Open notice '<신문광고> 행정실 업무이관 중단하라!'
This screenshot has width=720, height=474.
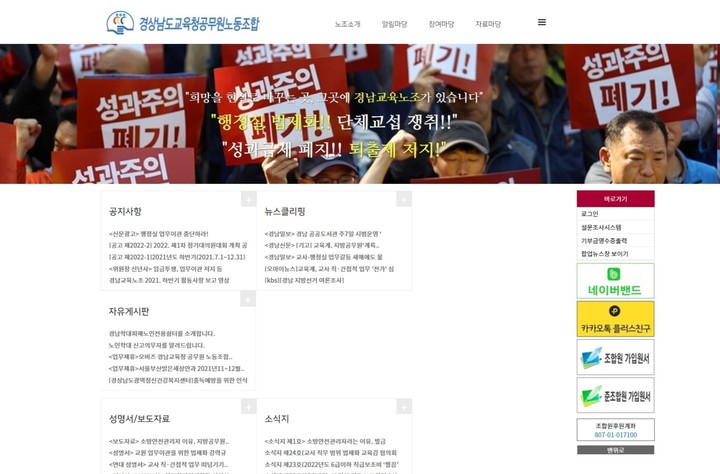158,234
